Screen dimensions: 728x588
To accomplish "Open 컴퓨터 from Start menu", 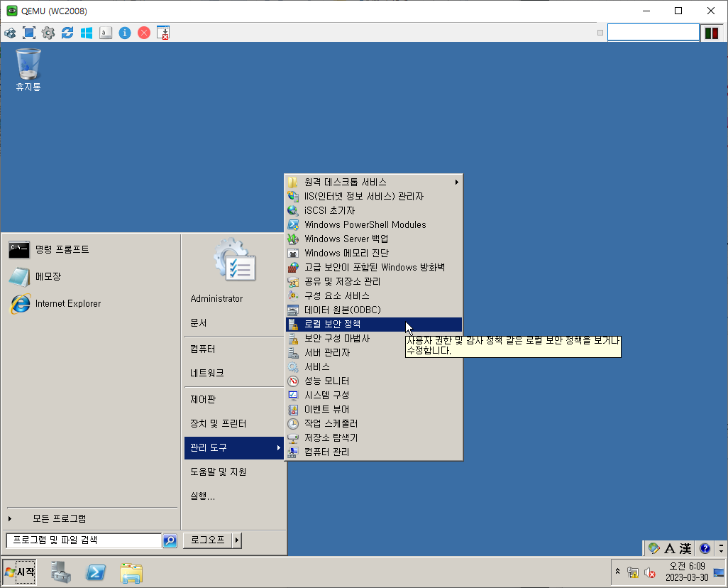I will tap(234, 349).
